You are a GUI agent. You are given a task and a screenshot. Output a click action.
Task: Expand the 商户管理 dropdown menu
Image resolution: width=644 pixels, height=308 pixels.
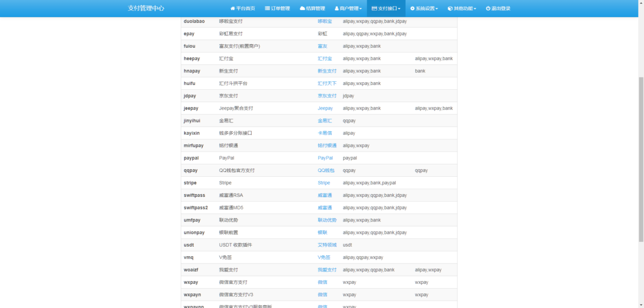click(x=348, y=9)
